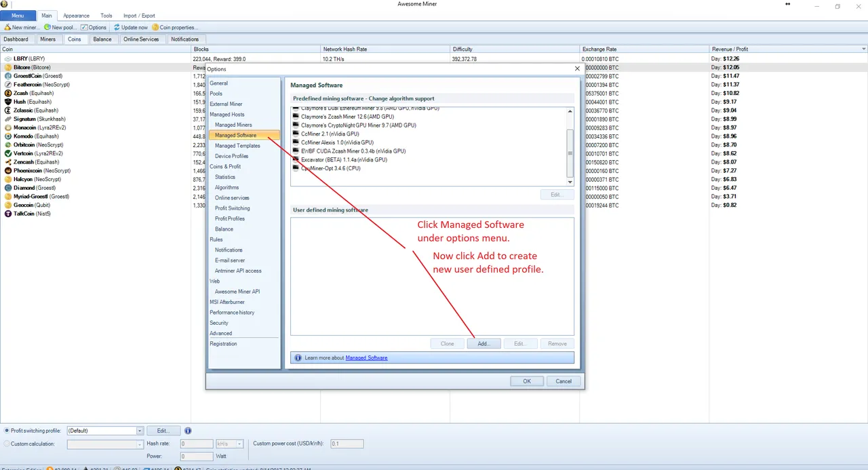Viewport: 868px width, 470px height.
Task: Click the icon beside CcMiner 2.1
Action: pos(296,134)
